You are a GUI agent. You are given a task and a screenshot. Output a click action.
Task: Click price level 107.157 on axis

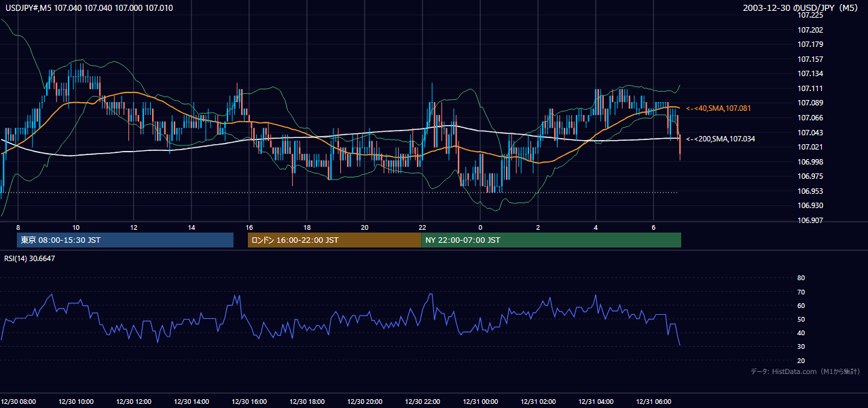[810, 59]
